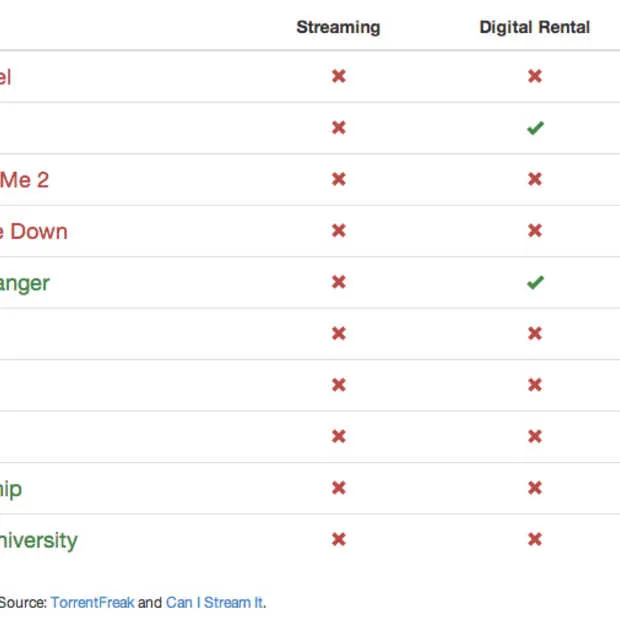Click Digital Rental red X in 'niversity' row
The width and height of the screenshot is (620, 620).
(x=535, y=539)
